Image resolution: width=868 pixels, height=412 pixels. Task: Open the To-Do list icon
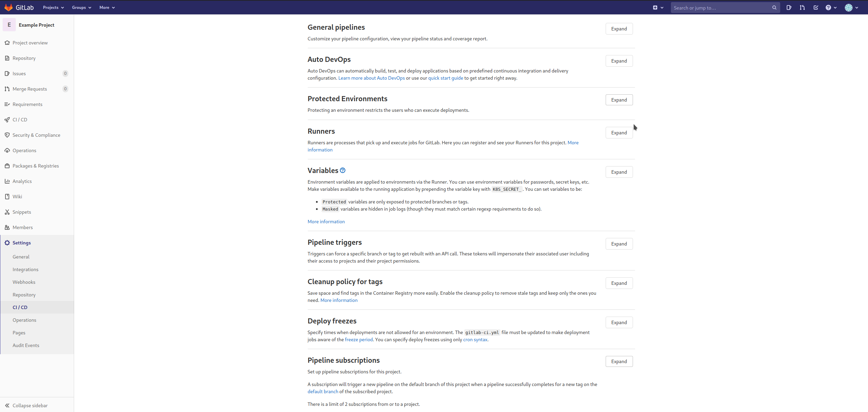point(816,8)
